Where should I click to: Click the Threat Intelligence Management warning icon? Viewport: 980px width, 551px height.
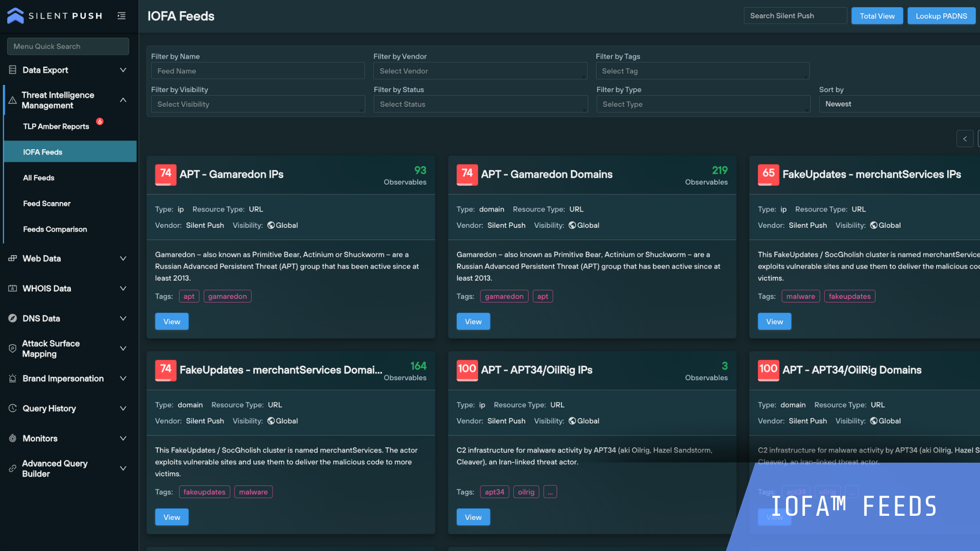coord(13,100)
